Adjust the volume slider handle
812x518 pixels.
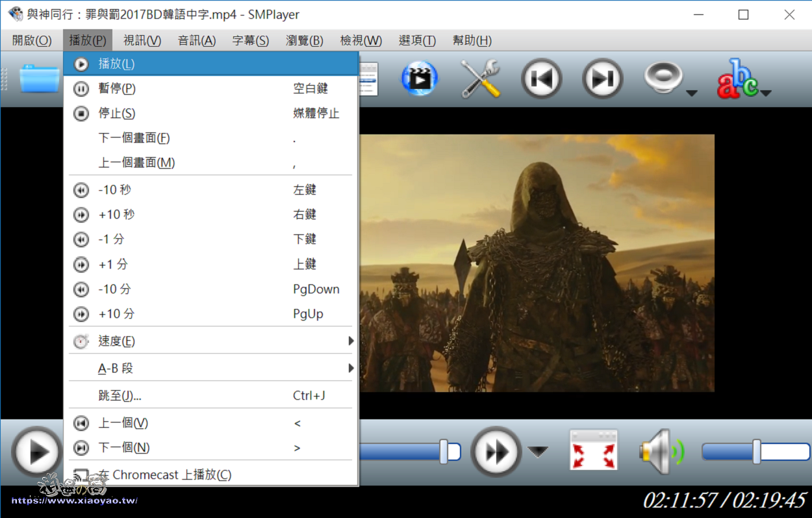pos(757,452)
